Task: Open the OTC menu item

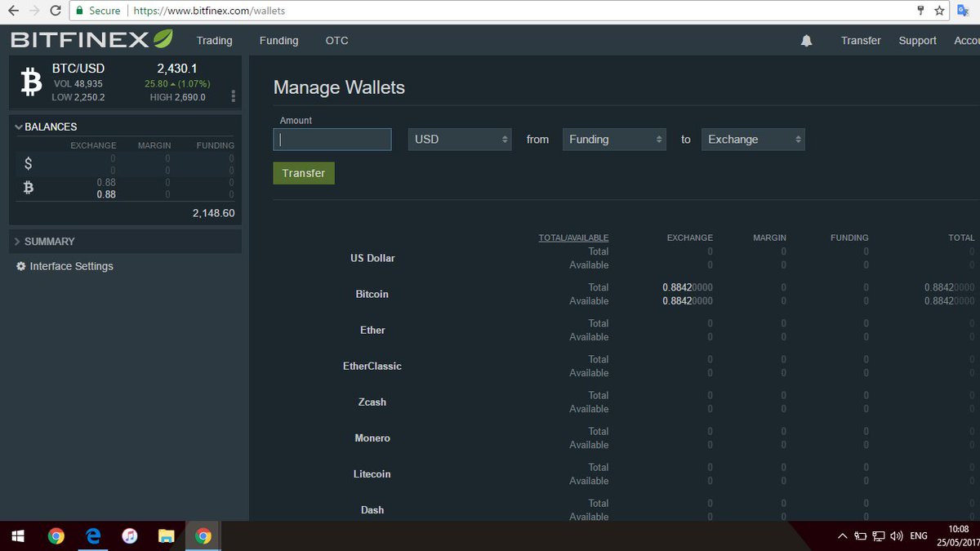Action: click(x=336, y=40)
